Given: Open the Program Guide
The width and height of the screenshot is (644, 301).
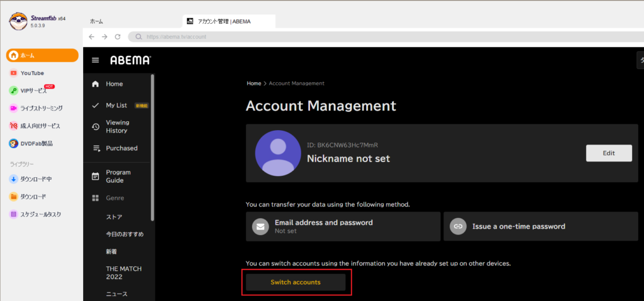Looking at the screenshot, I should [119, 176].
